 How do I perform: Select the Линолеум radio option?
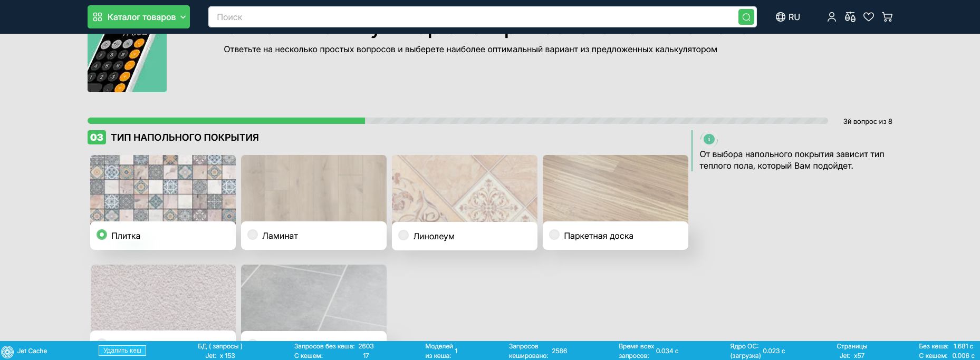[x=403, y=235]
